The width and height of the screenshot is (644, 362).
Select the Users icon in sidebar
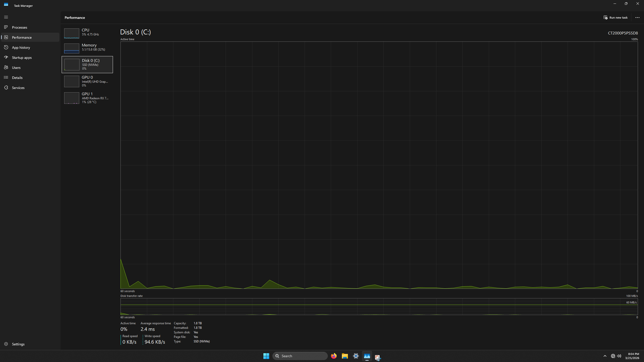pyautogui.click(x=6, y=68)
